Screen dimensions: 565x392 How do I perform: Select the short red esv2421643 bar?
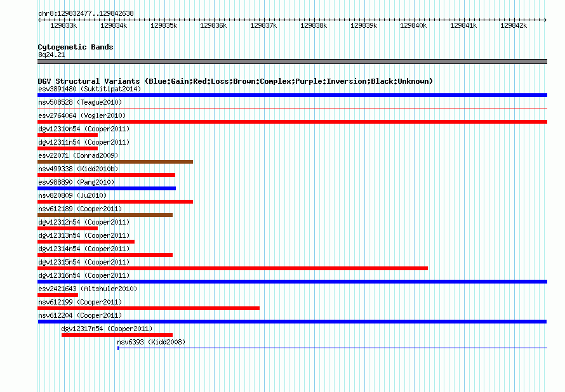pos(58,295)
